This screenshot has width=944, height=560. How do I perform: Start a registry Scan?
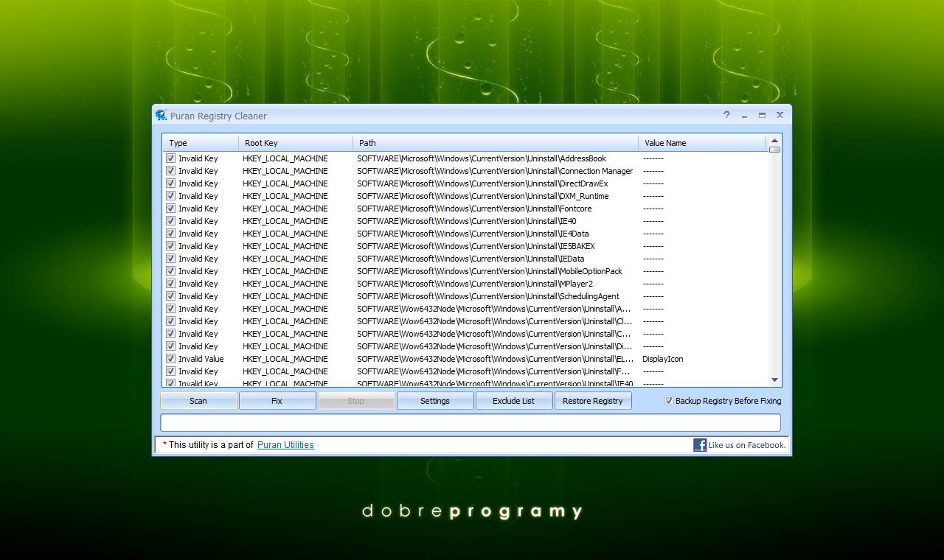click(198, 401)
